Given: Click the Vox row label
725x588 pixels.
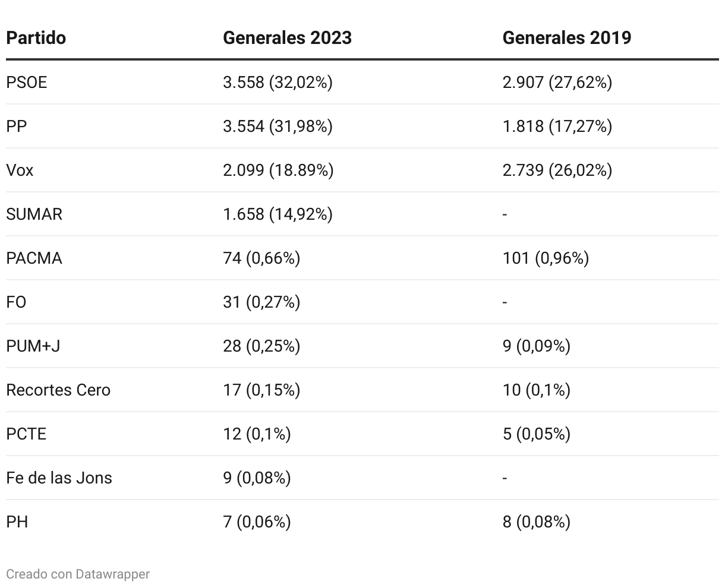Looking at the screenshot, I should 20,170.
